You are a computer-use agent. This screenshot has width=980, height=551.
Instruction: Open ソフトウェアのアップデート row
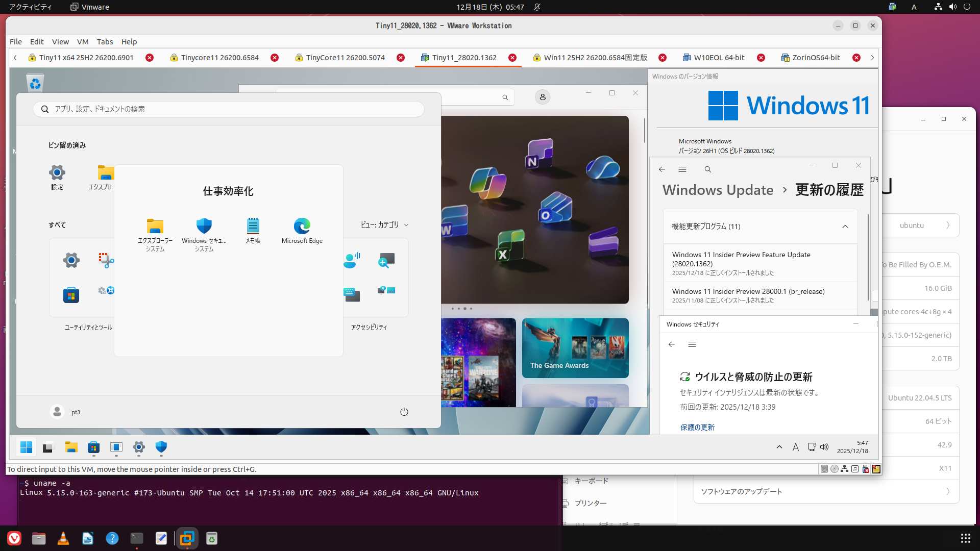click(825, 491)
